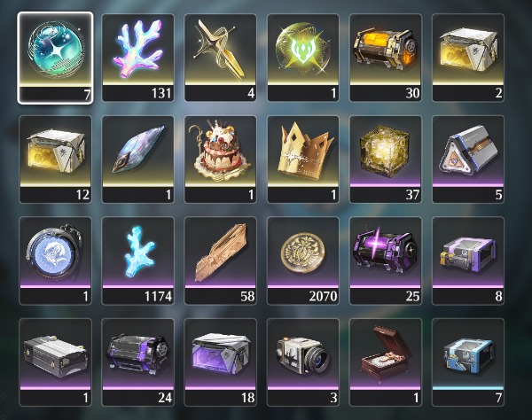532x420 pixels.
Task: Select the blue moon pocket watch item
Action: click(55, 261)
